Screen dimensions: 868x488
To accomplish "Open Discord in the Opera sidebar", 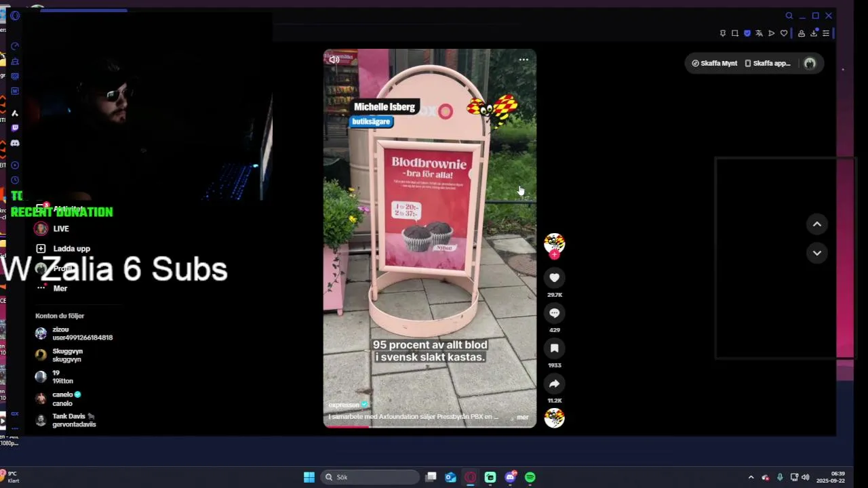I will tap(15, 143).
